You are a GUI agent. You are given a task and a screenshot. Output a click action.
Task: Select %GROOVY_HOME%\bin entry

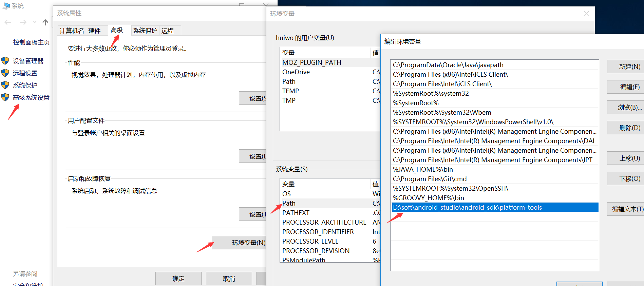495,198
